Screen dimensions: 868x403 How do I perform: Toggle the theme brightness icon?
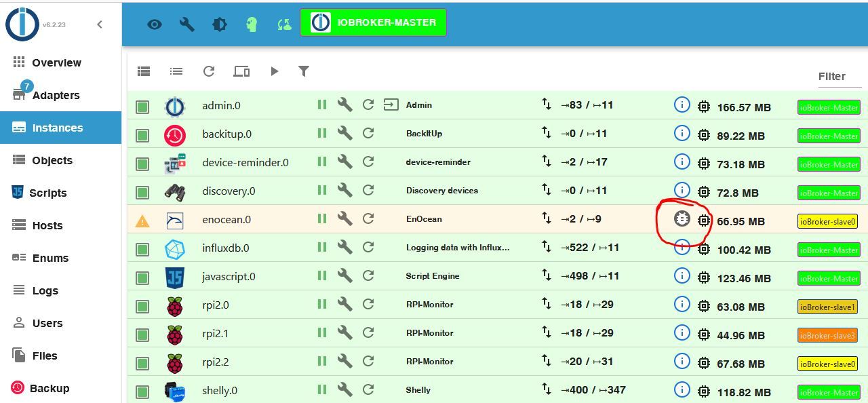click(x=220, y=24)
